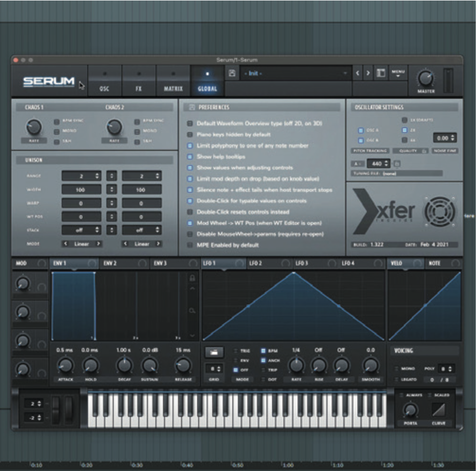Select the VELO tab
476x471 pixels.
tap(405, 263)
